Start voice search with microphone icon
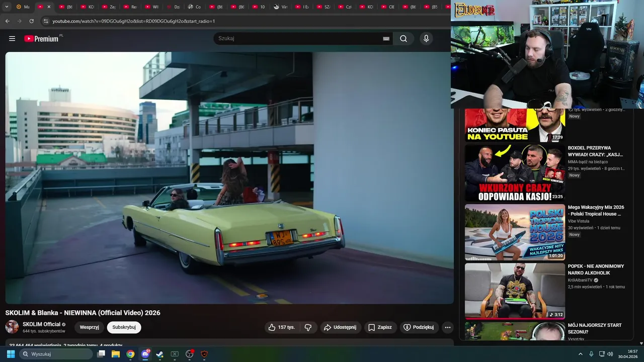The width and height of the screenshot is (644, 362). click(426, 39)
